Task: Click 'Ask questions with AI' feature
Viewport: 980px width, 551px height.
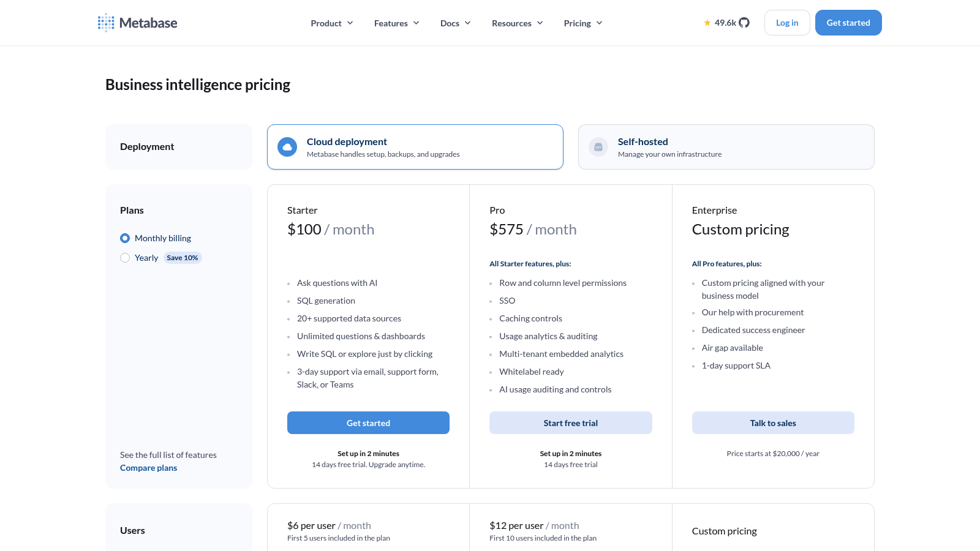Action: pos(337,283)
